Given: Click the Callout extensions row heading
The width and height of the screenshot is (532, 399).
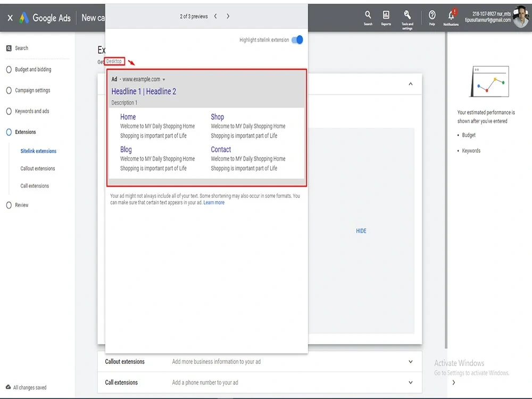Looking at the screenshot, I should coord(125,362).
